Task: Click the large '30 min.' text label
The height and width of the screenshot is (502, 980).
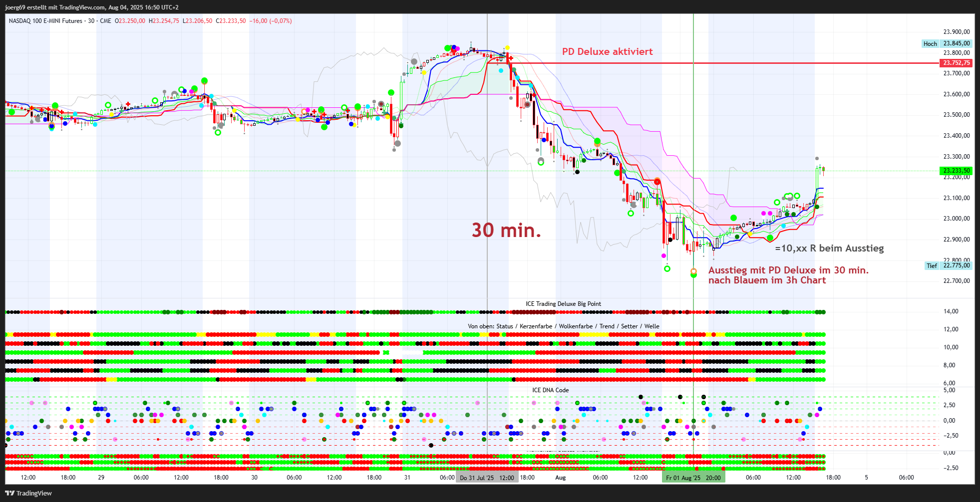Action: [x=506, y=230]
